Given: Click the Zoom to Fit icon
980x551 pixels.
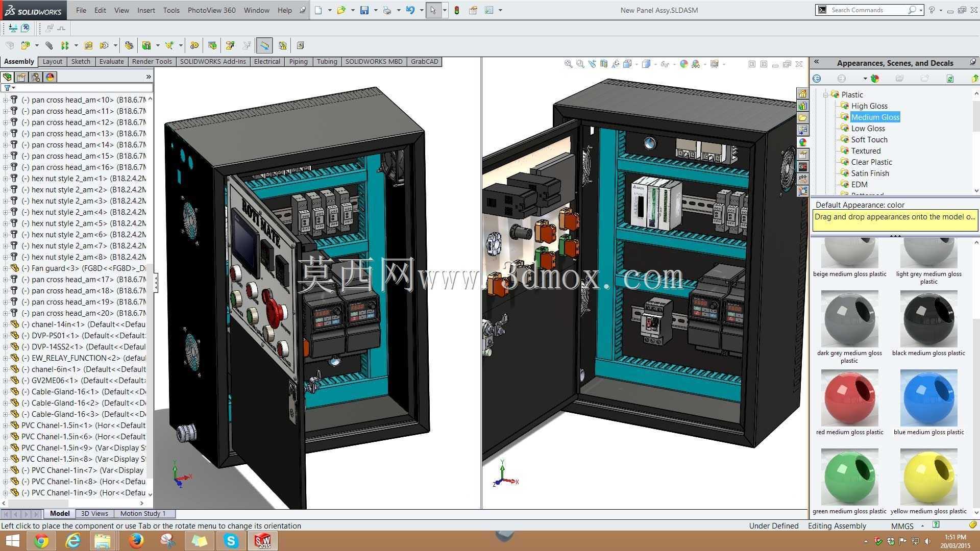Looking at the screenshot, I should pyautogui.click(x=568, y=64).
